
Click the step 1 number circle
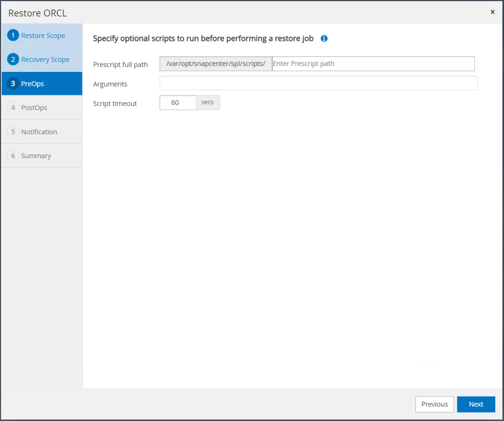13,35
